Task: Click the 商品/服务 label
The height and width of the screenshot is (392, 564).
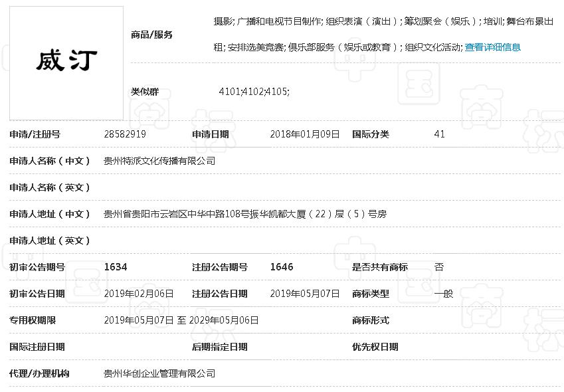Action: coord(151,35)
